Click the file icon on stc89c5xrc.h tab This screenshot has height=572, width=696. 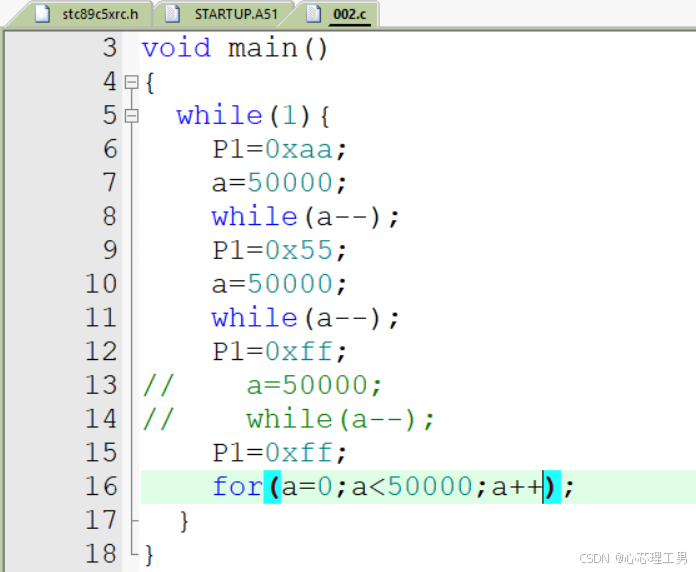click(x=42, y=14)
